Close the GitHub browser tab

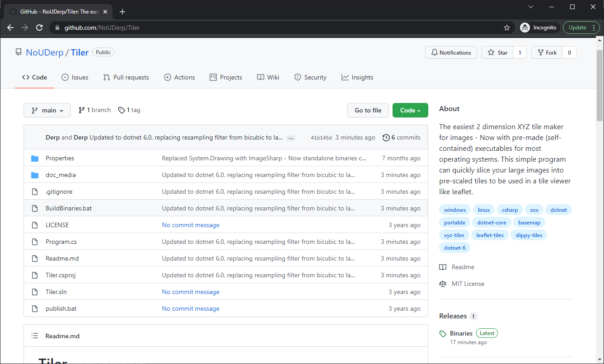point(105,12)
